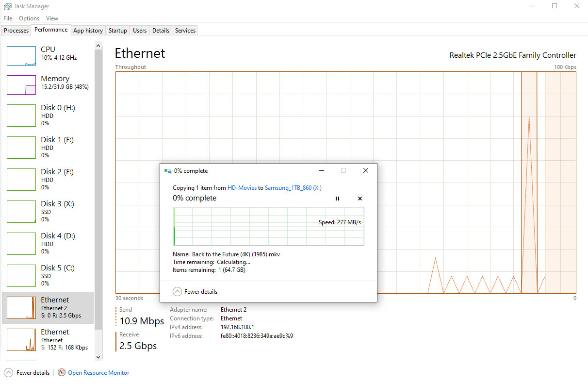This screenshot has height=384, width=588.
Task: Cancel the copy with the X button
Action: pos(360,199)
